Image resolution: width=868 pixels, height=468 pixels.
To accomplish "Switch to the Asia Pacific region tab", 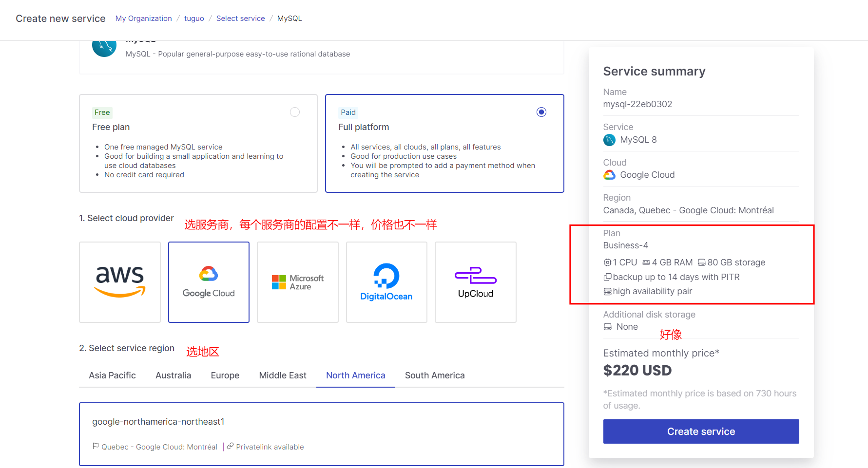I will point(112,375).
